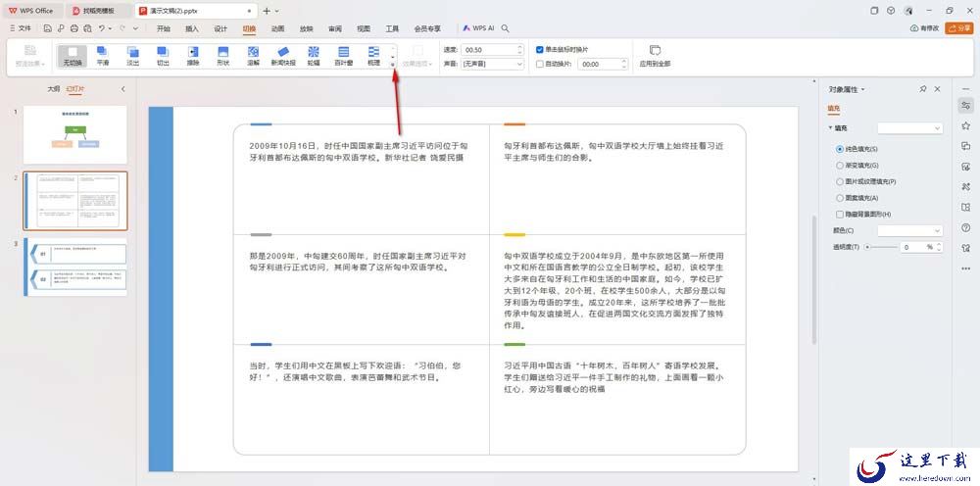Click the help question mark sidebar icon
This screenshot has width=980, height=486.
[x=966, y=227]
